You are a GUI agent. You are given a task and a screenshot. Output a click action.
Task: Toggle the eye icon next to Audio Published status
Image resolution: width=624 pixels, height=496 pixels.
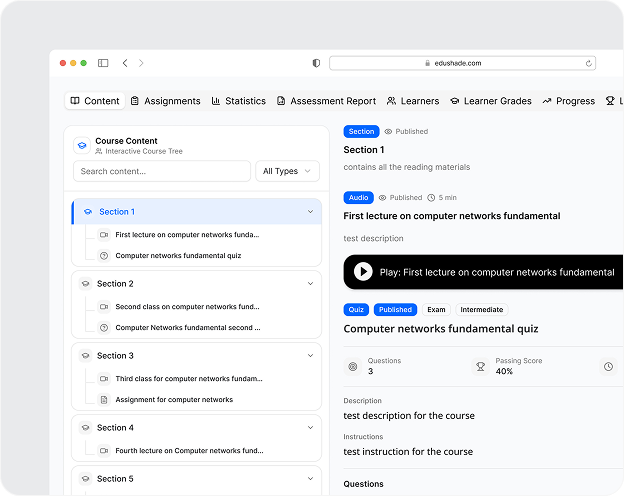(x=382, y=198)
